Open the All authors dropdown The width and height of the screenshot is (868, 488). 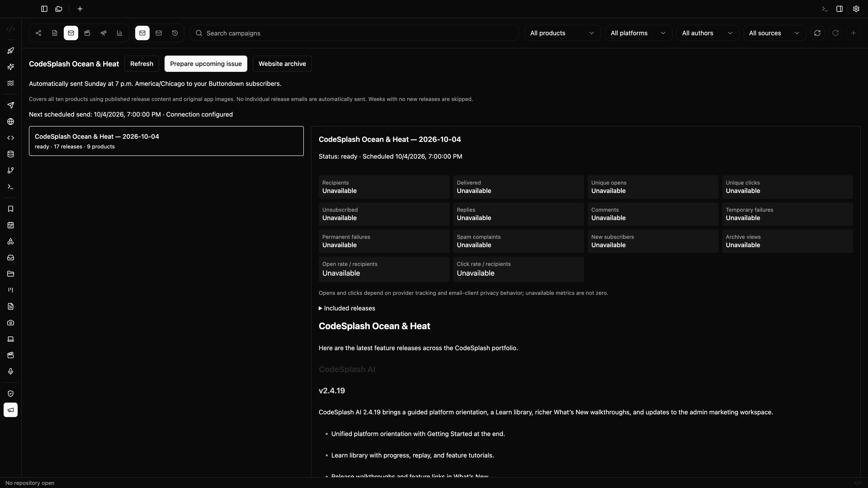pyautogui.click(x=708, y=33)
